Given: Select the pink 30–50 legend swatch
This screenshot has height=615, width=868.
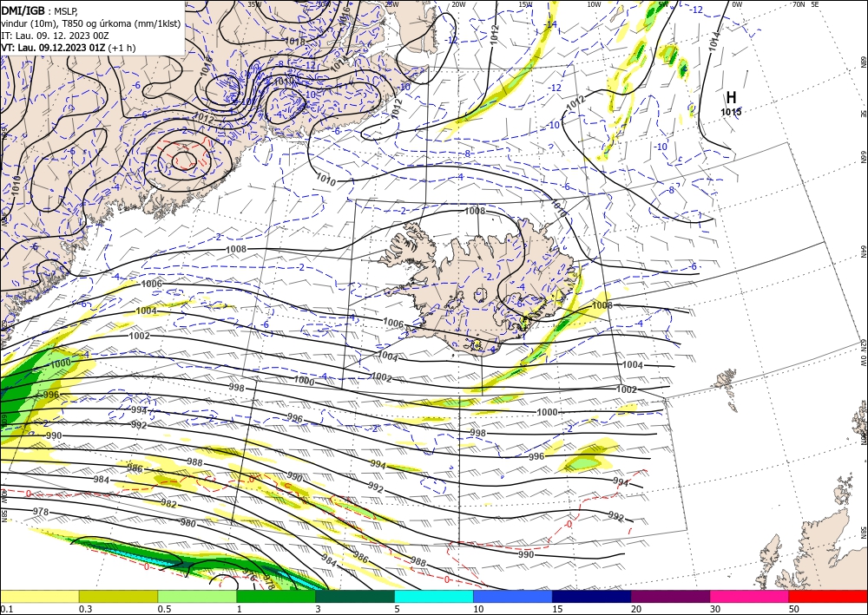Looking at the screenshot, I should click(750, 596).
